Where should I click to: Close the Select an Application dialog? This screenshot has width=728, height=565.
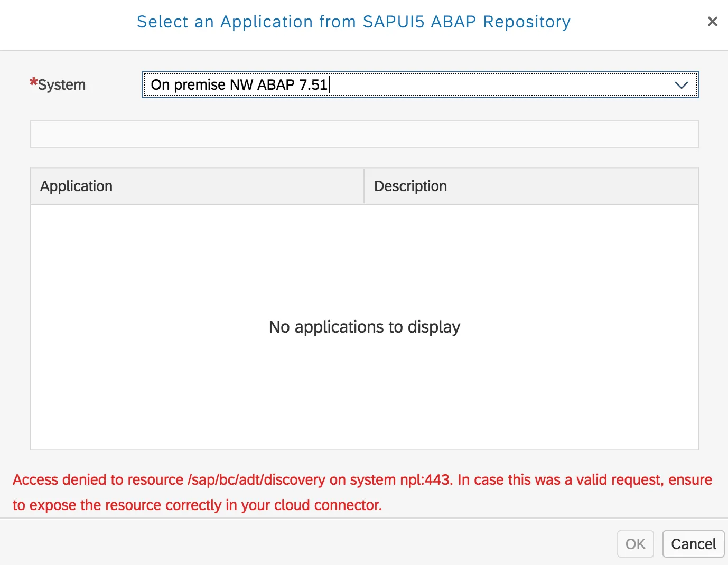tap(712, 22)
